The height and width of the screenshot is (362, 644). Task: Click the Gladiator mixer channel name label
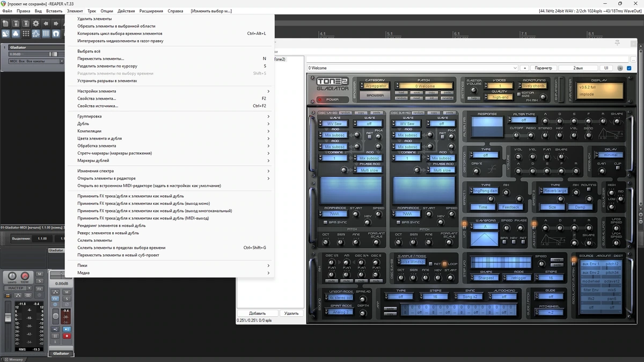(61, 353)
